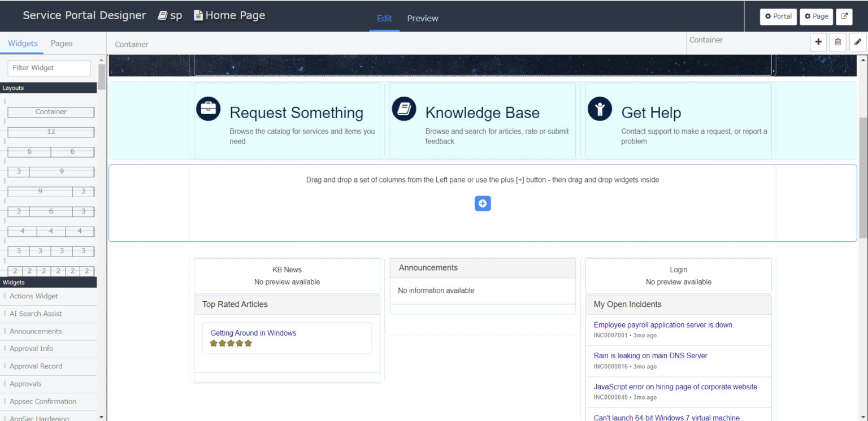Open the page in a new tab
The image size is (868, 421).
point(844,16)
